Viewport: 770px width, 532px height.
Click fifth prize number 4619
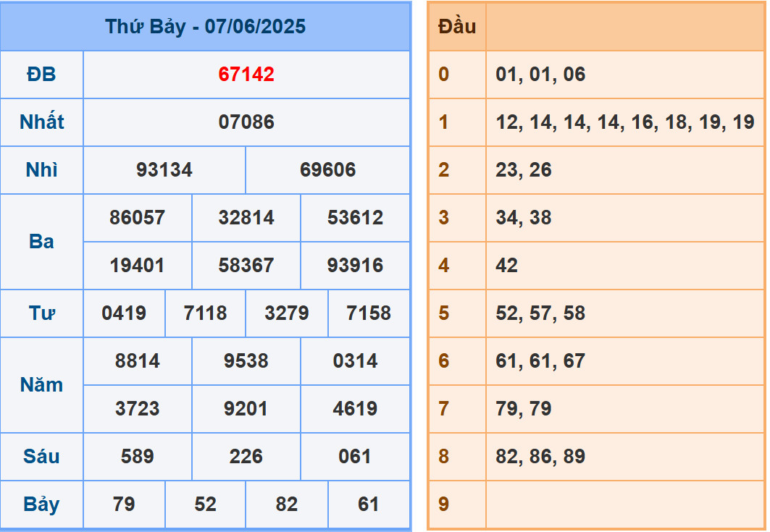coord(355,409)
